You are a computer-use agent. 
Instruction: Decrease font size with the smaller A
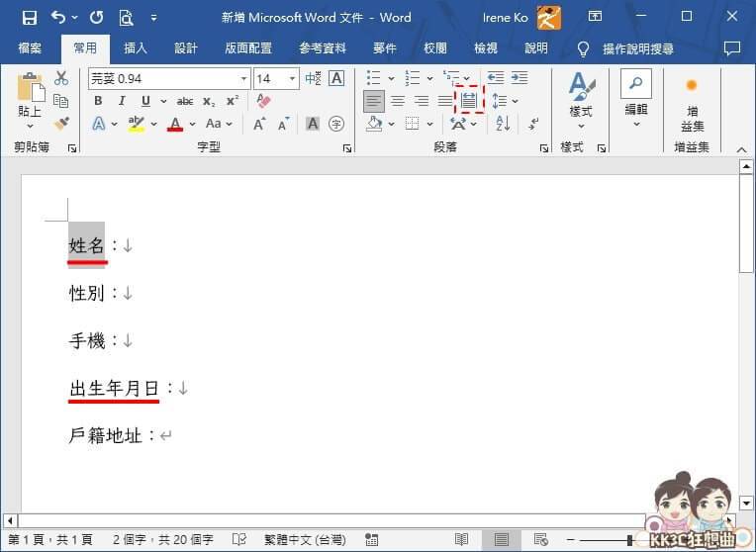point(284,125)
